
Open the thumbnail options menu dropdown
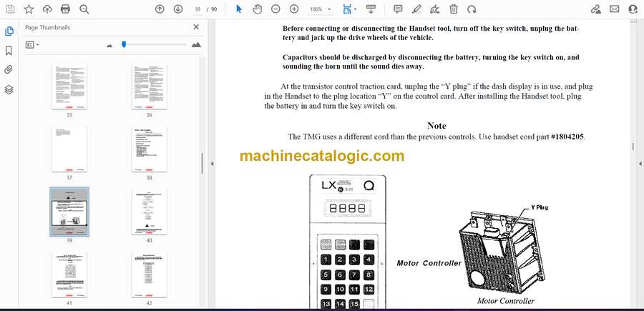pyautogui.click(x=32, y=44)
